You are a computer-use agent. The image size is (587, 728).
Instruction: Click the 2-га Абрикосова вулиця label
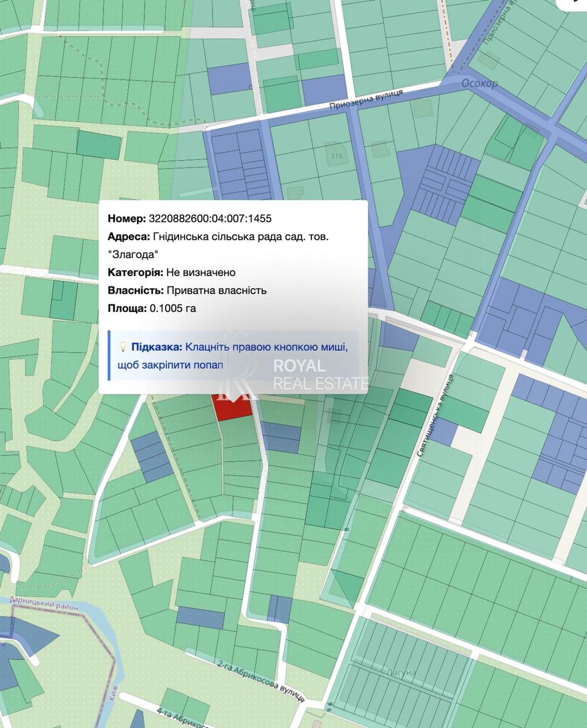point(260,678)
